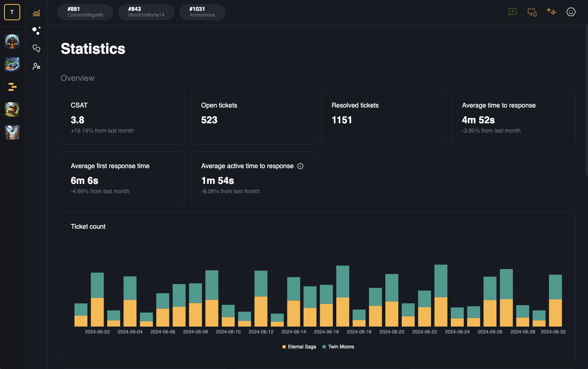Click the info icon beside Average active time

click(x=300, y=166)
